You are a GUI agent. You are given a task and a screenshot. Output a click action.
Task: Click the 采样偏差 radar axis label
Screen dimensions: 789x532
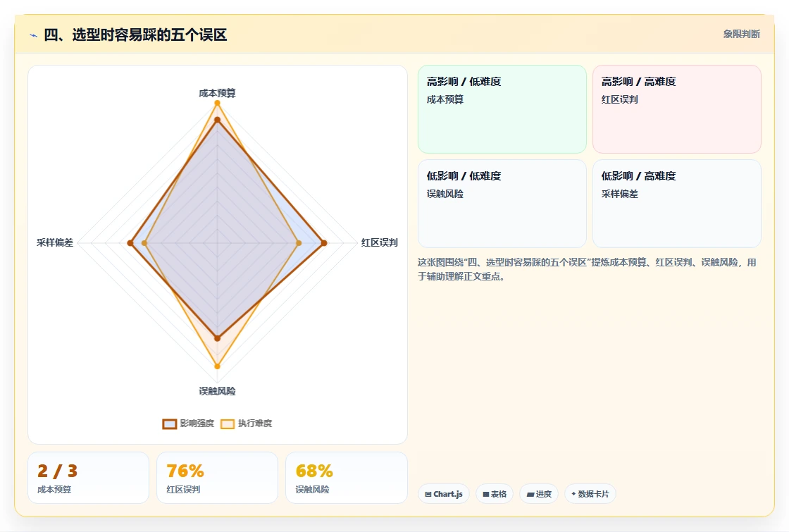pos(55,242)
